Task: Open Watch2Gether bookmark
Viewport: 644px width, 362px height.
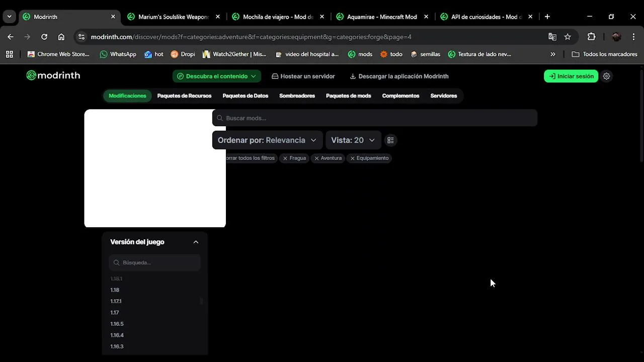Action: point(234,54)
